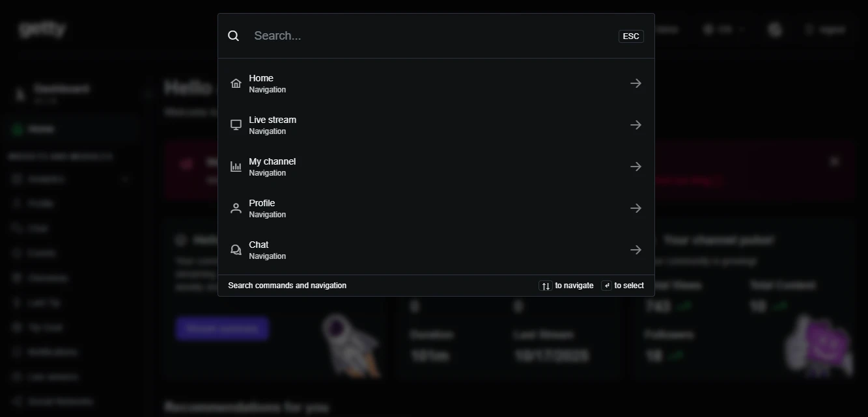Click the magnifier icon beside the search field
This screenshot has height=417, width=868.
pyautogui.click(x=234, y=36)
